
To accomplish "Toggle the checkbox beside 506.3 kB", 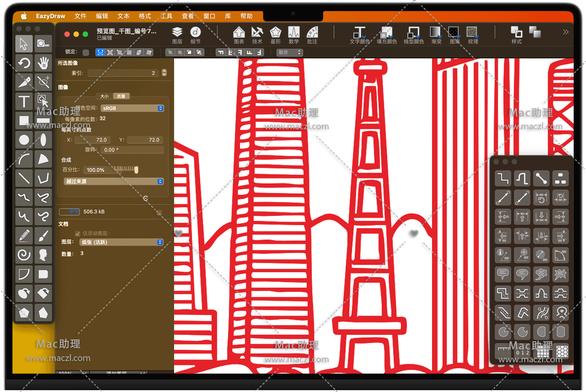I will pos(159,212).
